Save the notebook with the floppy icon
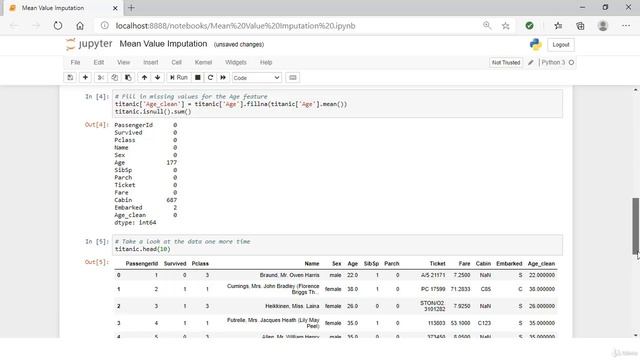 tap(70, 78)
